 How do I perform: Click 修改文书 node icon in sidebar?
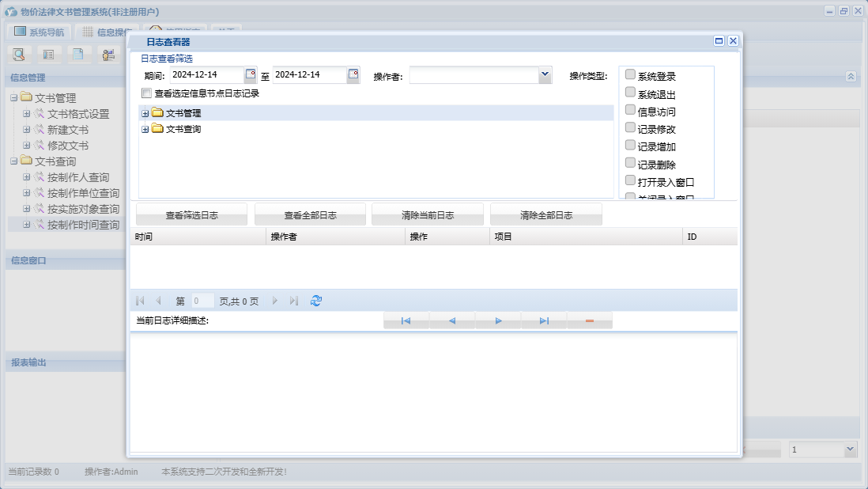click(39, 146)
